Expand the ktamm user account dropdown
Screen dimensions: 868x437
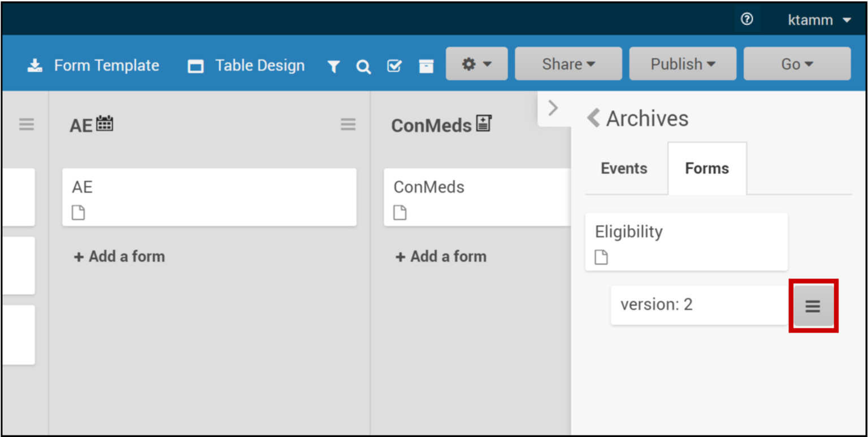819,20
